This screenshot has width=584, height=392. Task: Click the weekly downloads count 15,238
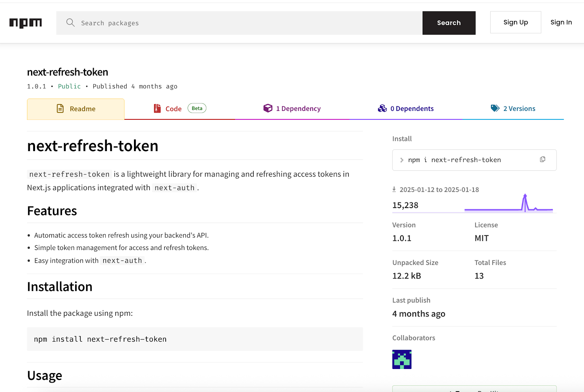[406, 205]
